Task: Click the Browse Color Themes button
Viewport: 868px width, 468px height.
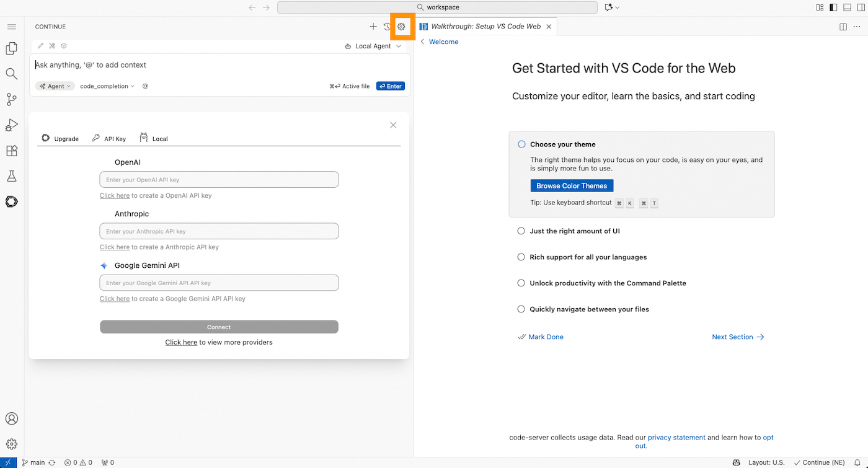Action: tap(572, 185)
